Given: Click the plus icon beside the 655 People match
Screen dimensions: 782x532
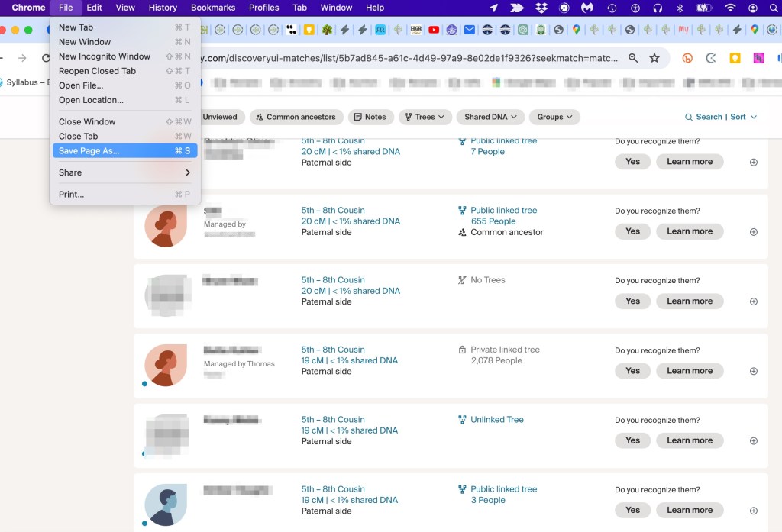Looking at the screenshot, I should point(754,232).
